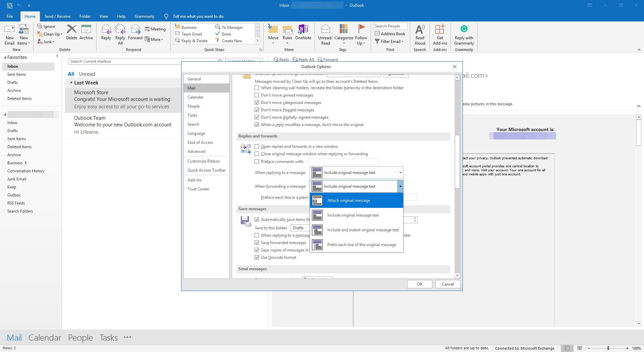Select Calendar in Outlook Options sidebar
Image resolution: width=644 pixels, height=352 pixels.
point(206,97)
